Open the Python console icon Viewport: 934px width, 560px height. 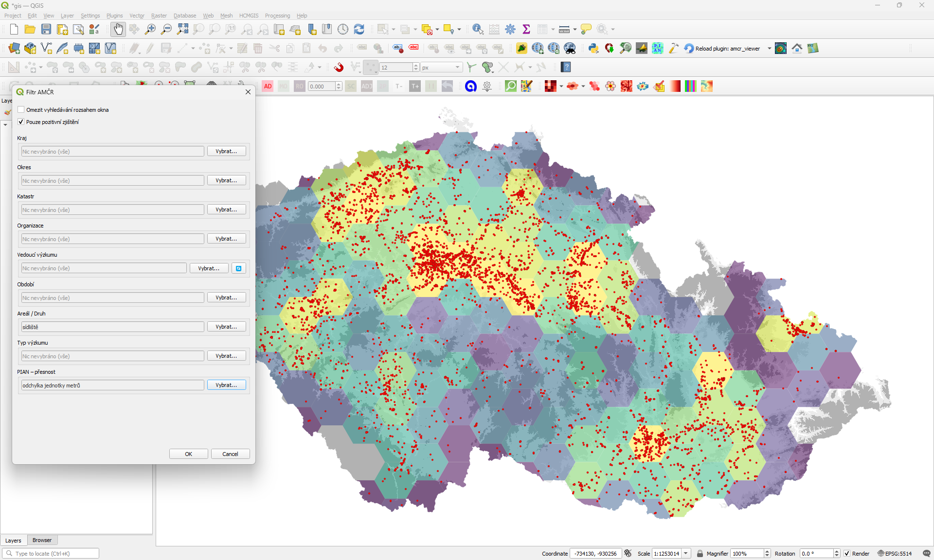click(593, 48)
